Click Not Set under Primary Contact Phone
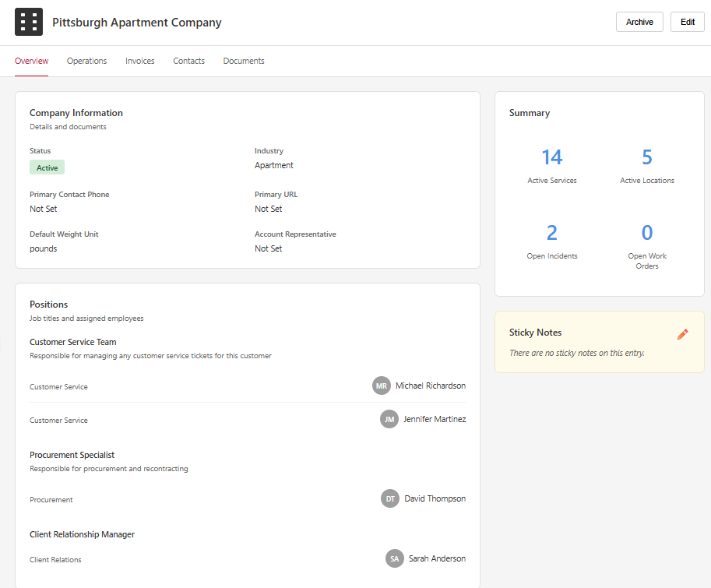Viewport: 711px width, 588px height. pos(43,209)
